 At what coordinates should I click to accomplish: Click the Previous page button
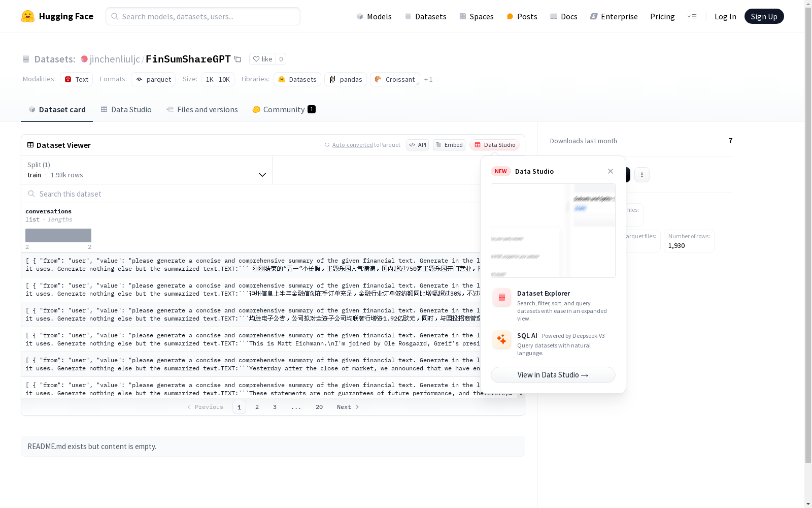point(205,407)
